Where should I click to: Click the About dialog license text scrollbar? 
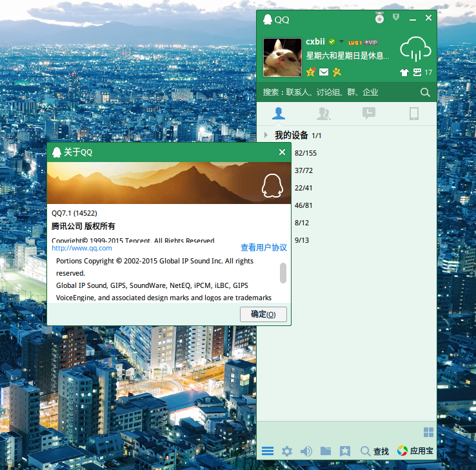[x=283, y=273]
